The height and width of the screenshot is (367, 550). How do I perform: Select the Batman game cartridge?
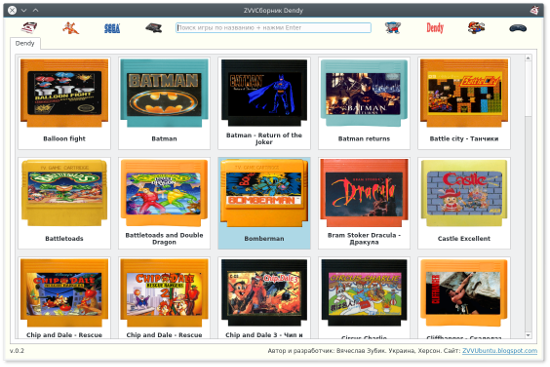(164, 103)
